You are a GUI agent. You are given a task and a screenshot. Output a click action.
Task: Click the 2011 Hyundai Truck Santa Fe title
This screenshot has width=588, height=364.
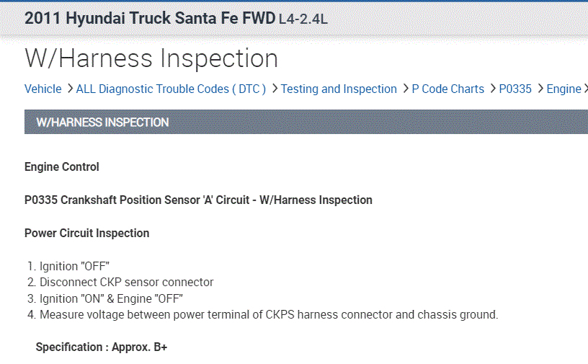pyautogui.click(x=150, y=19)
